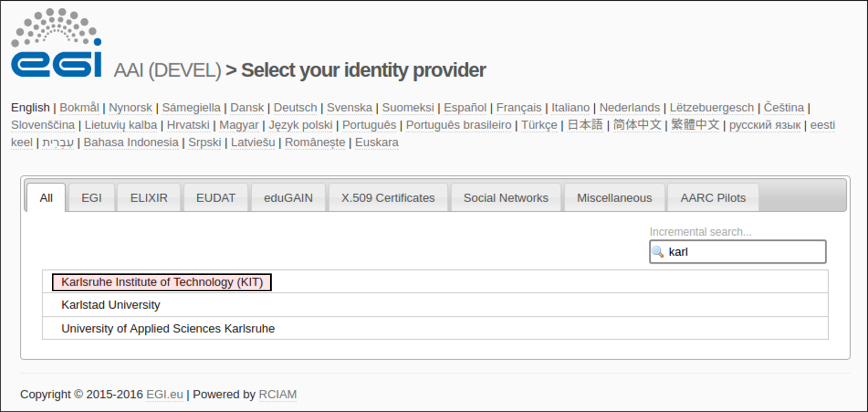Switch language to Deutsch

(295, 108)
